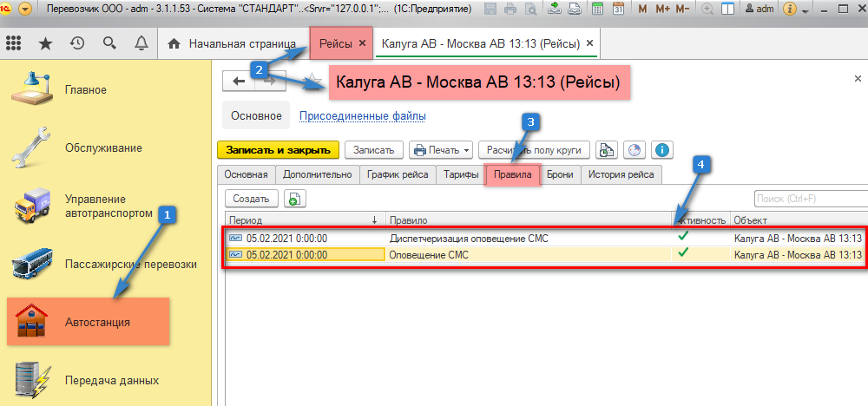This screenshot has height=406, width=868.
Task: Expand dropdown arrow beside yellow info icon
Action: (806, 10)
